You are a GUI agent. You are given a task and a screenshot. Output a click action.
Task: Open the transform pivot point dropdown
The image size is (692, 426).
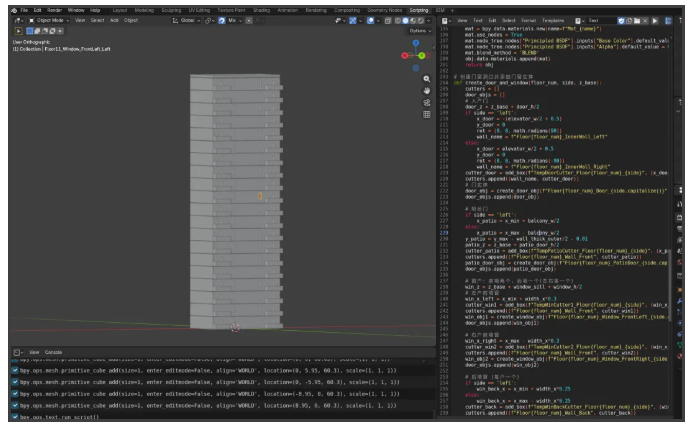(209, 21)
